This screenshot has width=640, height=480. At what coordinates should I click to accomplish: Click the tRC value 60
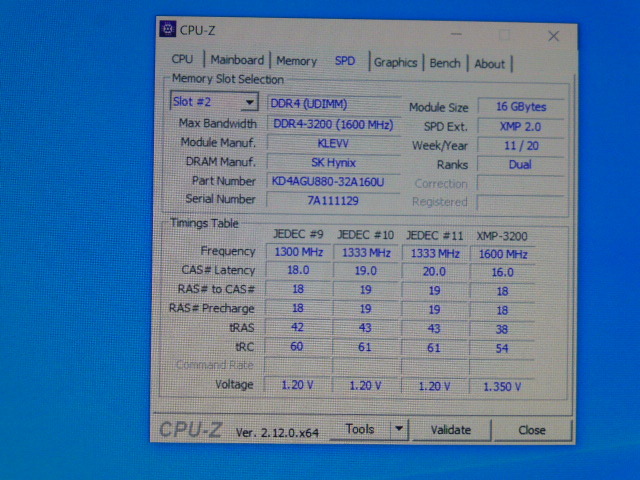click(297, 347)
